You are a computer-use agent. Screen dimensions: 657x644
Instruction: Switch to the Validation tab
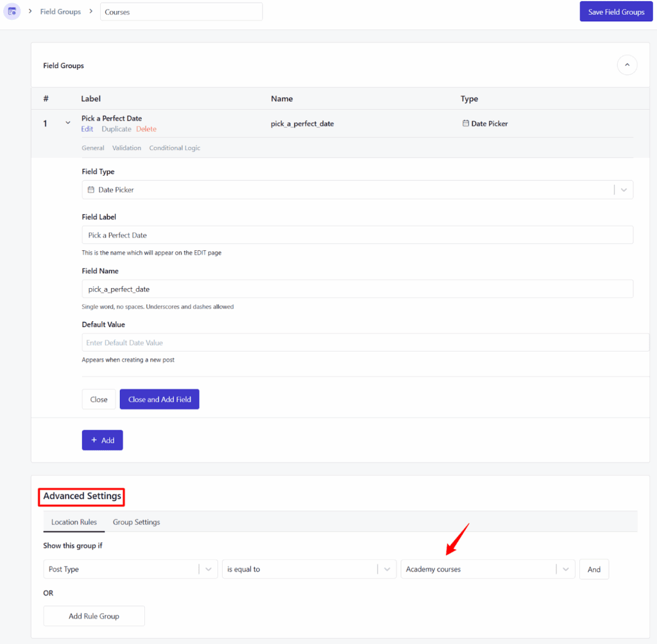coord(126,148)
